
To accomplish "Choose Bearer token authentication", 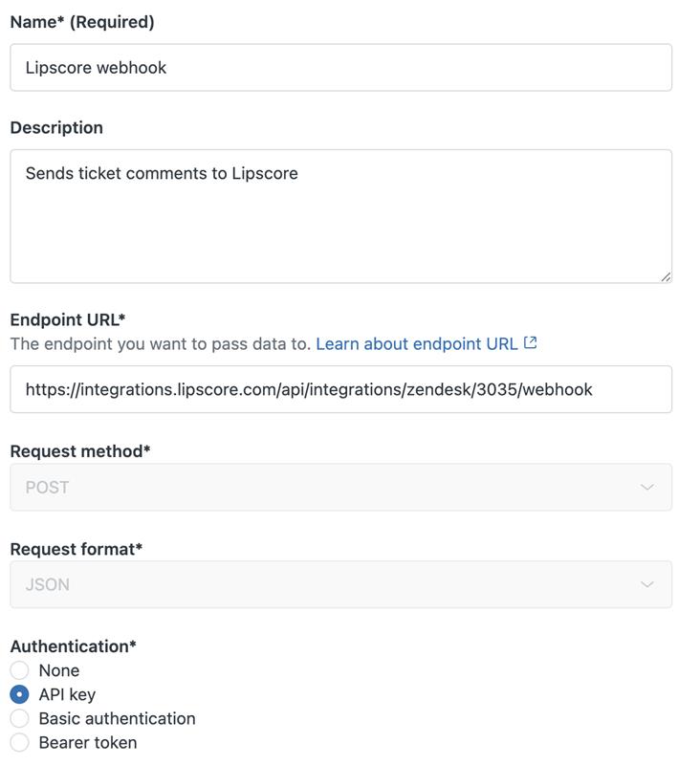I will pyautogui.click(x=19, y=742).
